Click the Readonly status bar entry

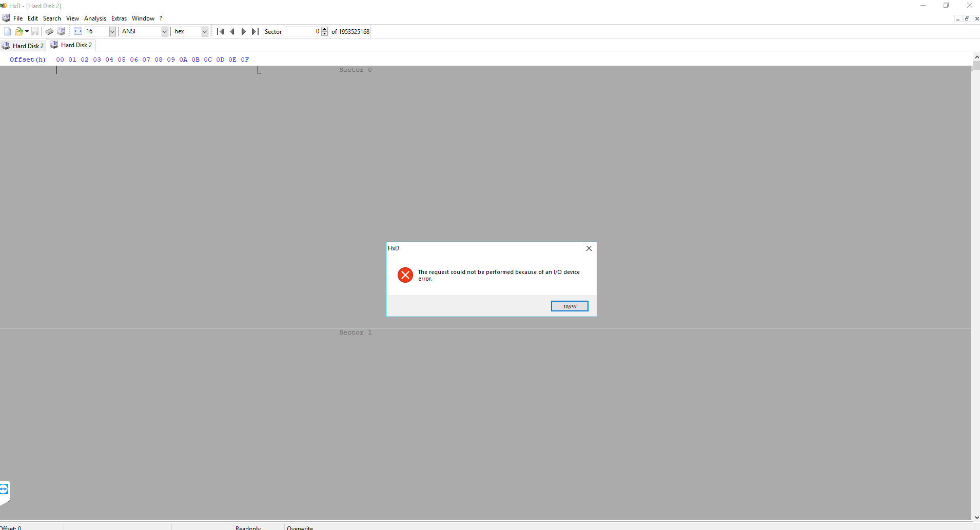(248, 528)
